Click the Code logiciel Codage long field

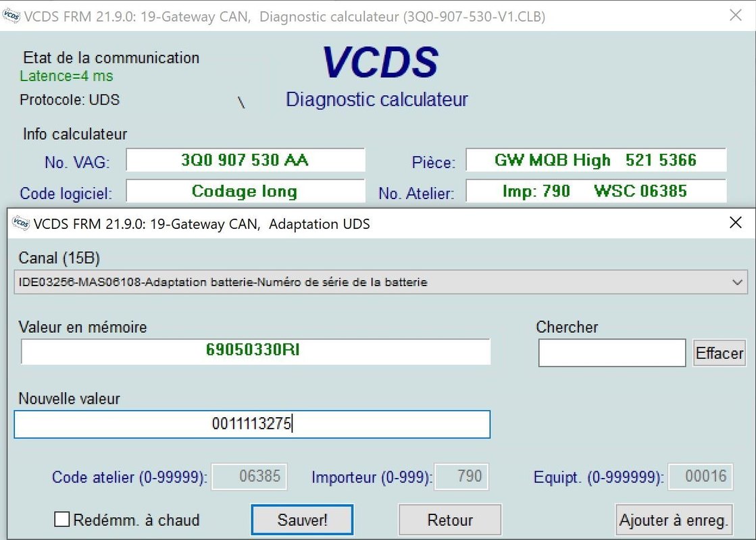[245, 192]
